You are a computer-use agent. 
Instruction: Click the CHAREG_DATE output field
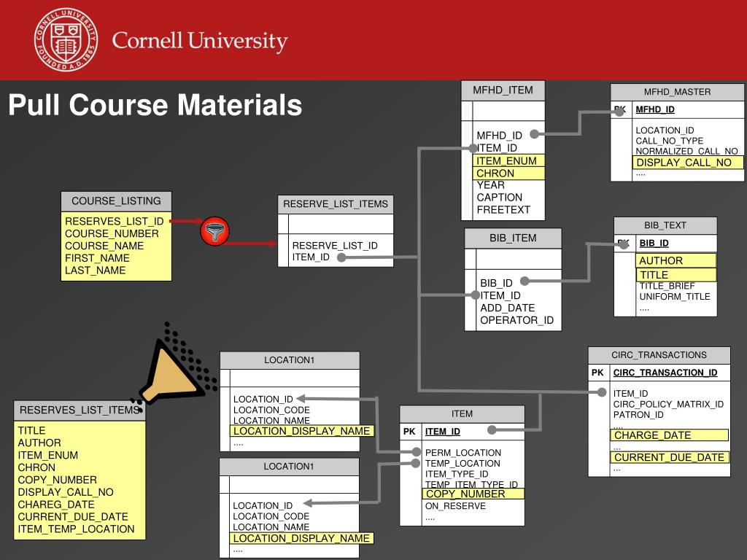coord(55,505)
